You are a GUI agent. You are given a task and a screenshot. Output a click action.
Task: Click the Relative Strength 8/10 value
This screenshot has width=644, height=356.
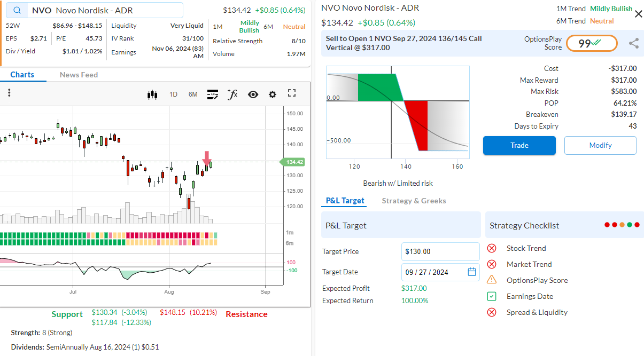pyautogui.click(x=299, y=41)
